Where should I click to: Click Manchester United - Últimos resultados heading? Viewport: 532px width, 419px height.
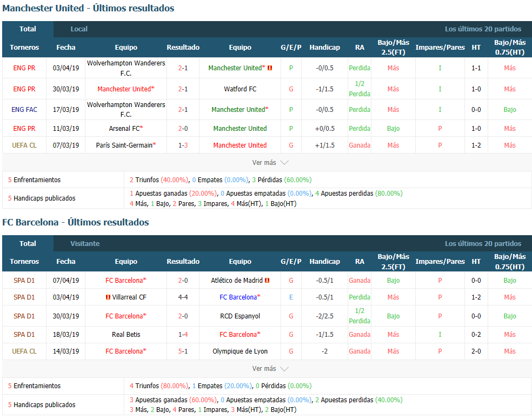click(x=88, y=8)
